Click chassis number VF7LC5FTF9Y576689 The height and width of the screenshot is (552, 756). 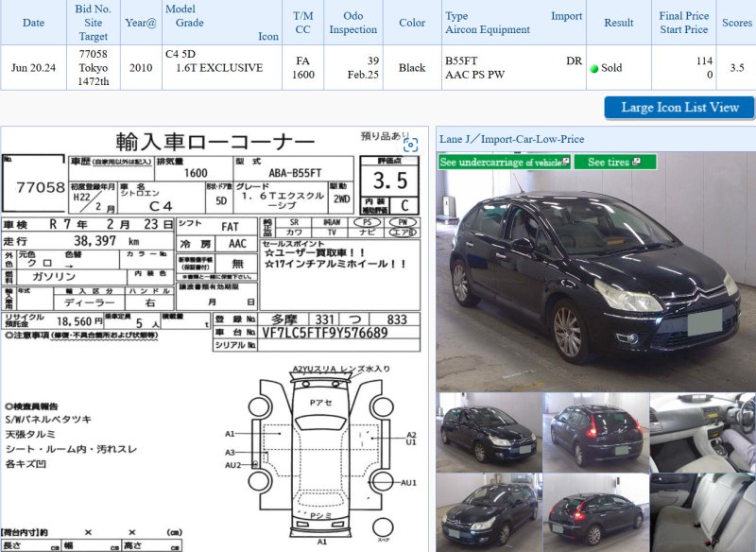[324, 333]
